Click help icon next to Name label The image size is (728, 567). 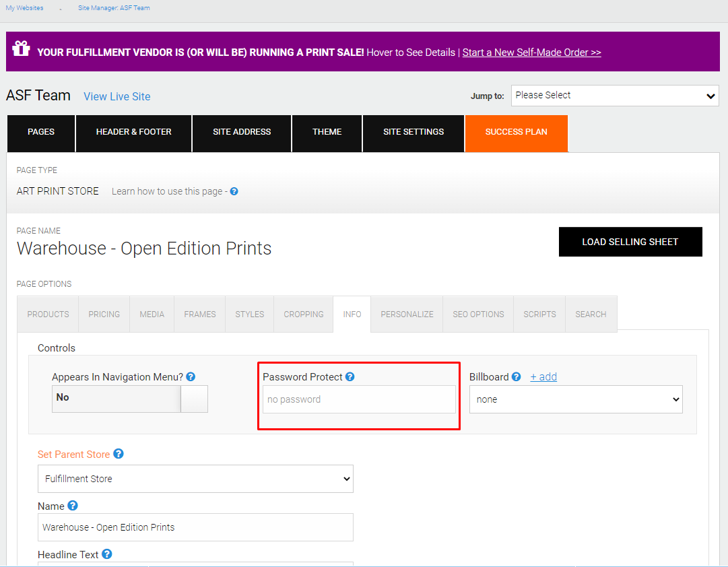[x=73, y=505]
